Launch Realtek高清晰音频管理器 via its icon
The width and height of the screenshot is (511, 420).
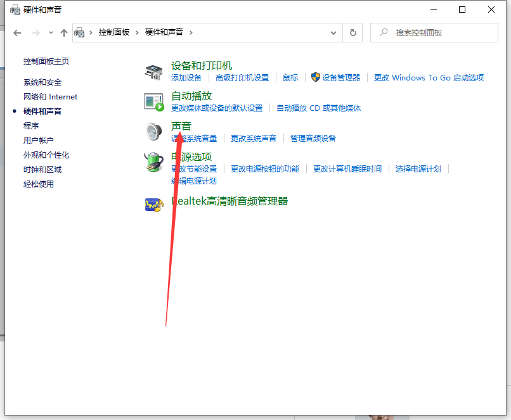154,205
